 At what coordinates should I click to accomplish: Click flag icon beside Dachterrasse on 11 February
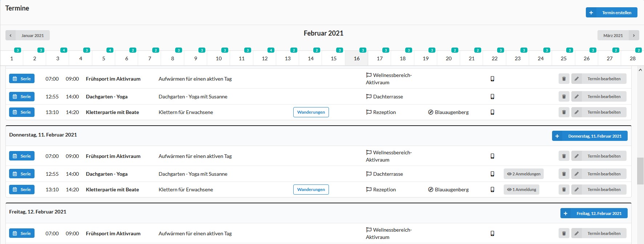pos(369,174)
